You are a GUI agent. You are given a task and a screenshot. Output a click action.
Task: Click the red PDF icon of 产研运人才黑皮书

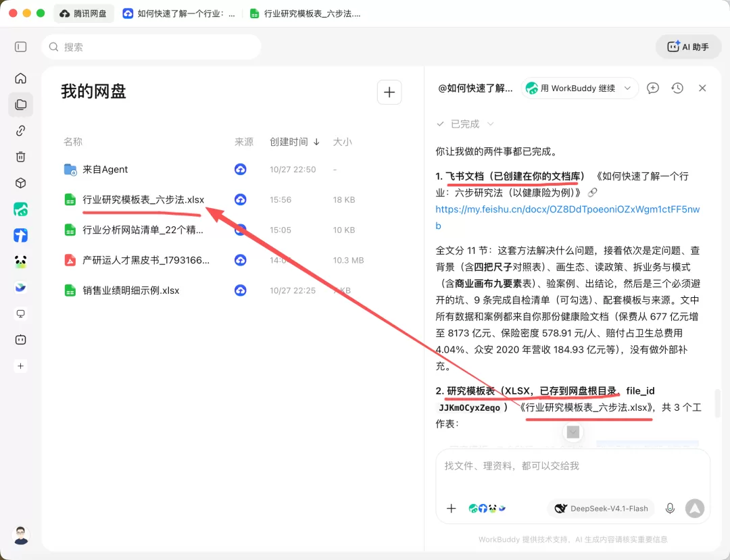point(70,260)
